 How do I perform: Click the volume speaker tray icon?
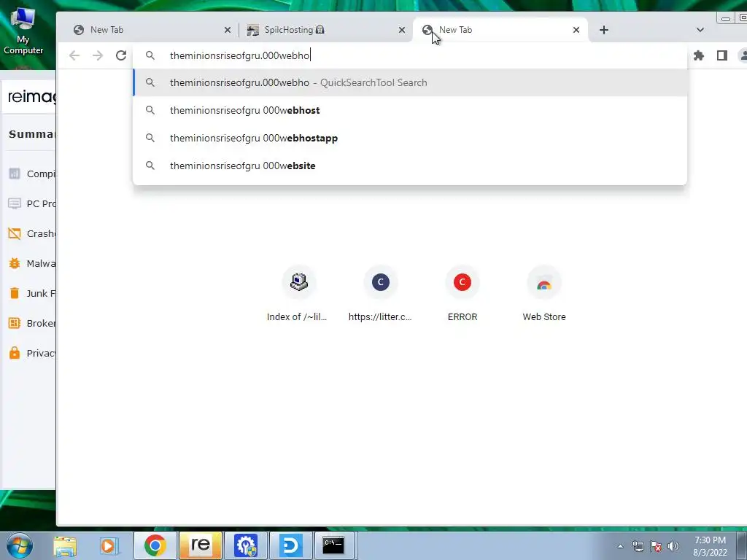pos(673,546)
